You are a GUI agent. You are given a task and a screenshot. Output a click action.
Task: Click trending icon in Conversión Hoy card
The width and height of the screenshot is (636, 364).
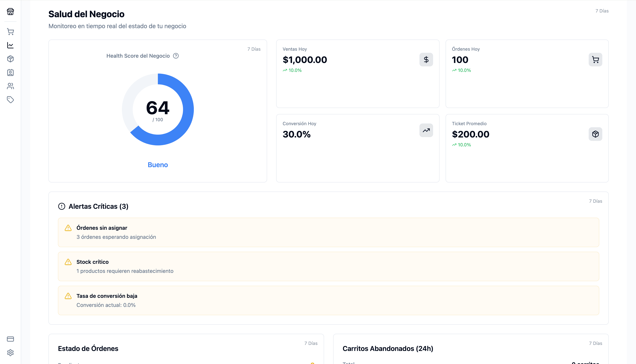click(426, 130)
